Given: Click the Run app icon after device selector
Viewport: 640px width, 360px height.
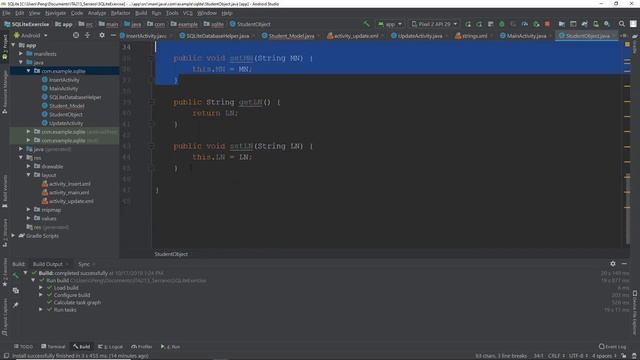Looking at the screenshot, I should click(468, 24).
